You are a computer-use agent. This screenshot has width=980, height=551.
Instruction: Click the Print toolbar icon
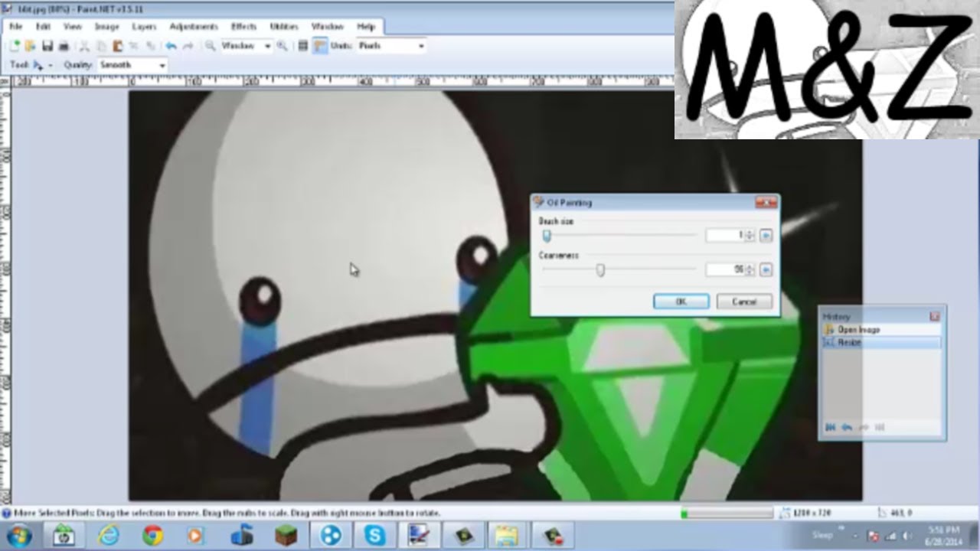coord(64,46)
